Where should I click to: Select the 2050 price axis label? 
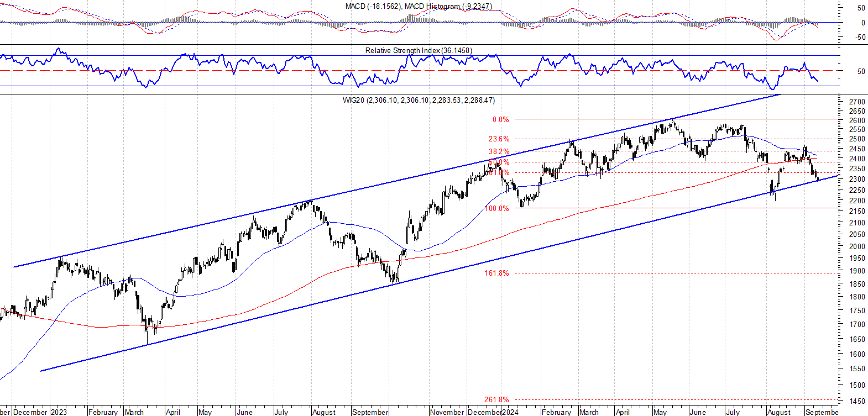(857, 235)
